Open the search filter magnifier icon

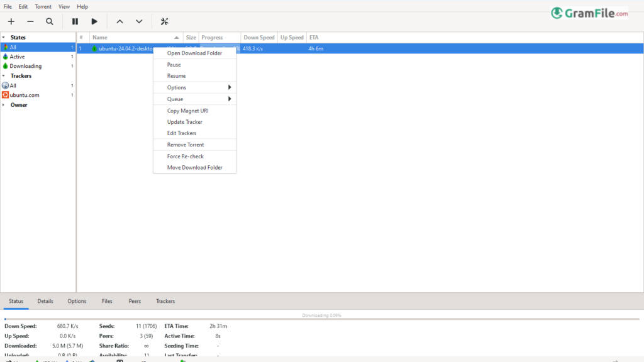click(50, 21)
